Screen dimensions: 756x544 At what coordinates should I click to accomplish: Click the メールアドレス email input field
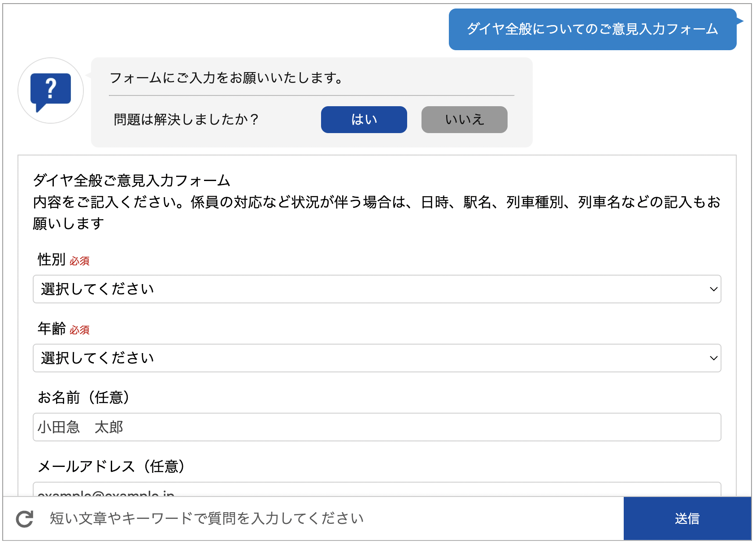point(377,489)
